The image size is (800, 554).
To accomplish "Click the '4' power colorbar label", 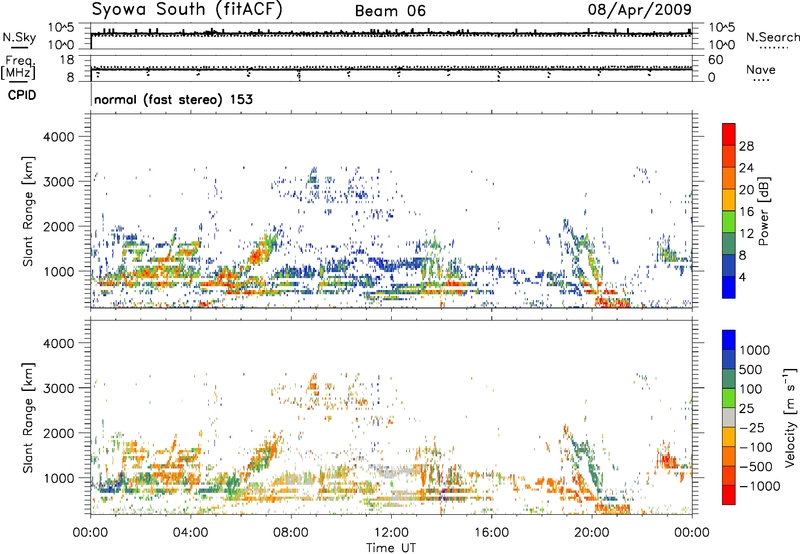I will tap(743, 278).
